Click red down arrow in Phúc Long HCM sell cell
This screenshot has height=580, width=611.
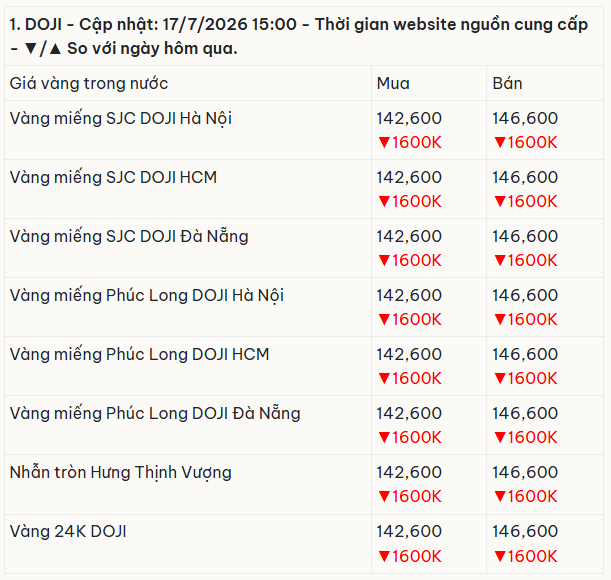[500, 378]
